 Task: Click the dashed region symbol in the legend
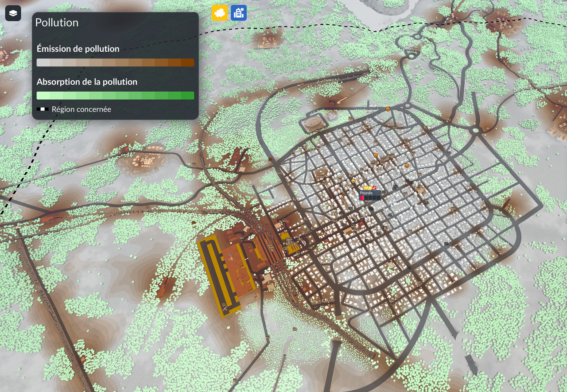coord(43,109)
